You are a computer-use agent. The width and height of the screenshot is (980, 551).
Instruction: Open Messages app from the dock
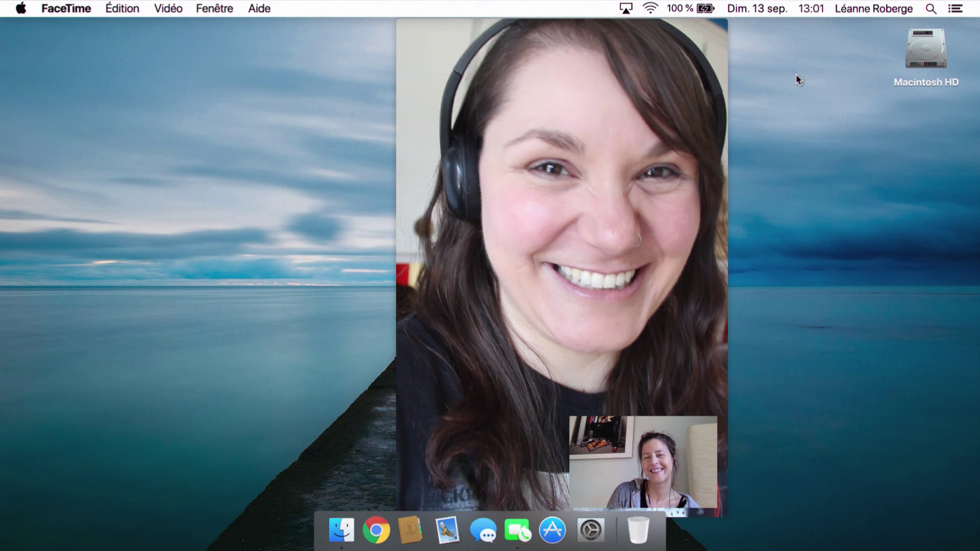(x=482, y=531)
